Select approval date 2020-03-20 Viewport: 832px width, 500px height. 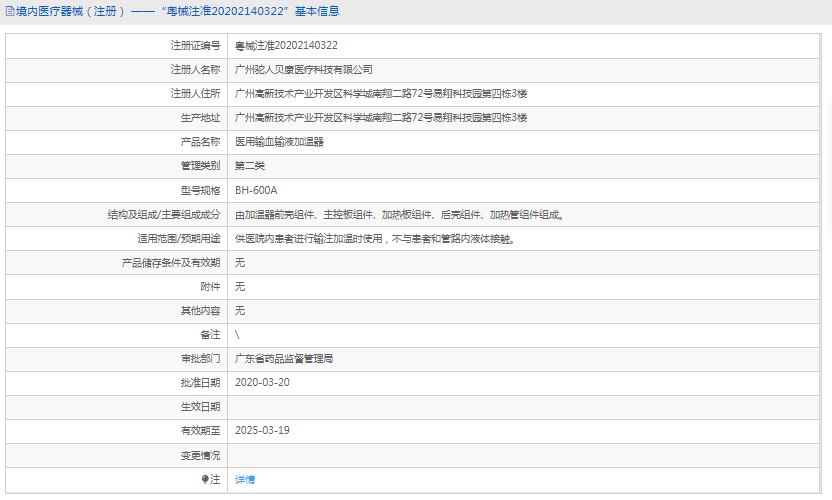pos(262,383)
